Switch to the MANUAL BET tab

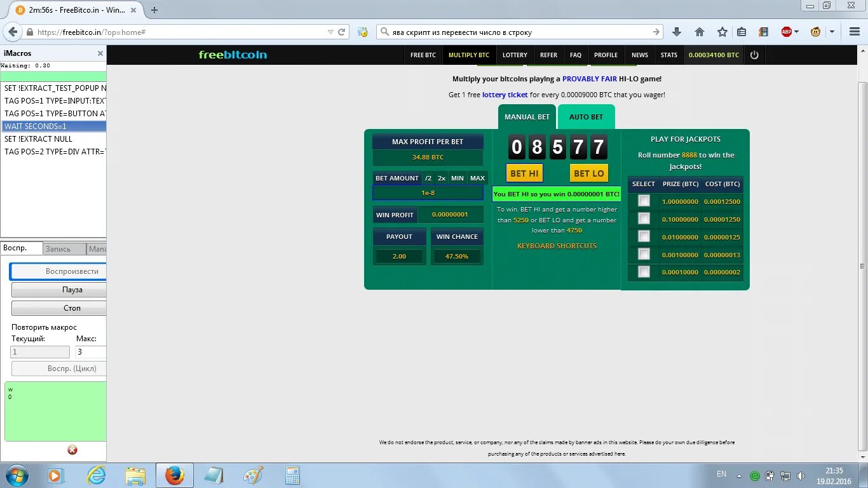527,117
